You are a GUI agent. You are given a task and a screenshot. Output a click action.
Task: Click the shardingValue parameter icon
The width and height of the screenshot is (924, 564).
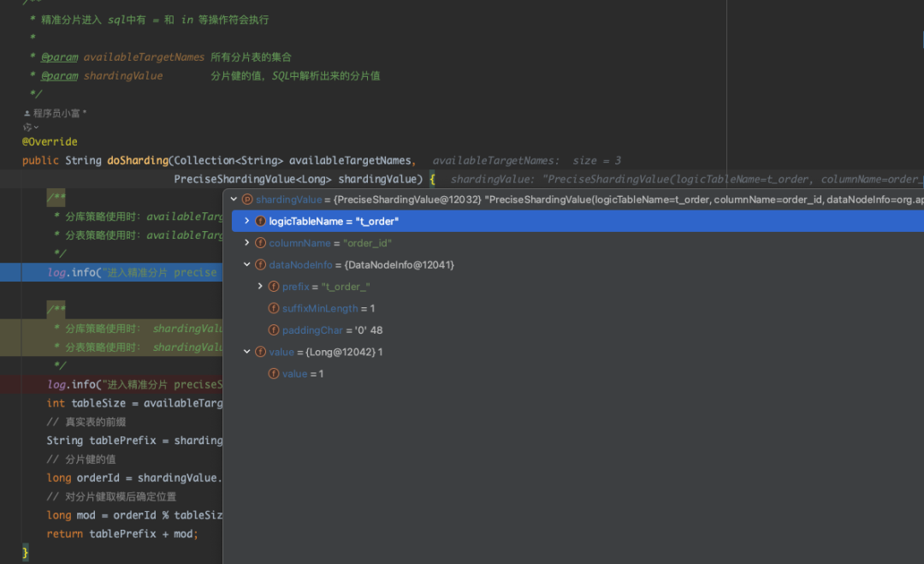(x=247, y=199)
